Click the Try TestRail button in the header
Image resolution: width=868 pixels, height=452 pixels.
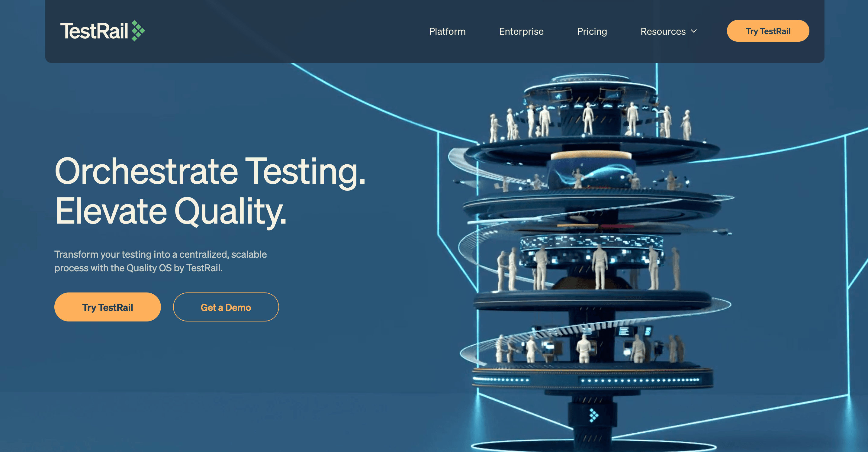[768, 31]
